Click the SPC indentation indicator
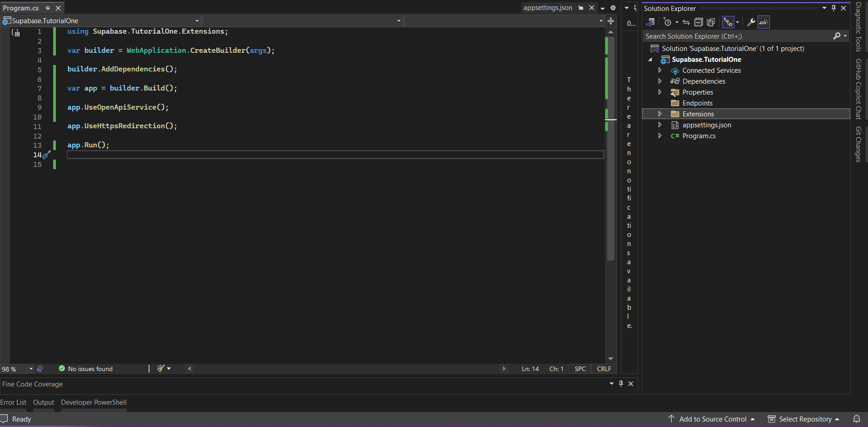The width and height of the screenshot is (868, 427). [x=580, y=369]
